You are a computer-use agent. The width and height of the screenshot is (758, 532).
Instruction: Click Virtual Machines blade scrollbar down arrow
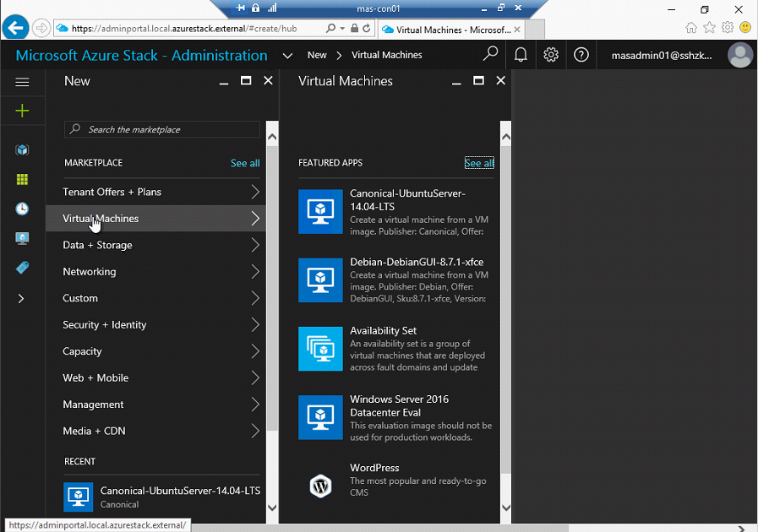tap(506, 508)
